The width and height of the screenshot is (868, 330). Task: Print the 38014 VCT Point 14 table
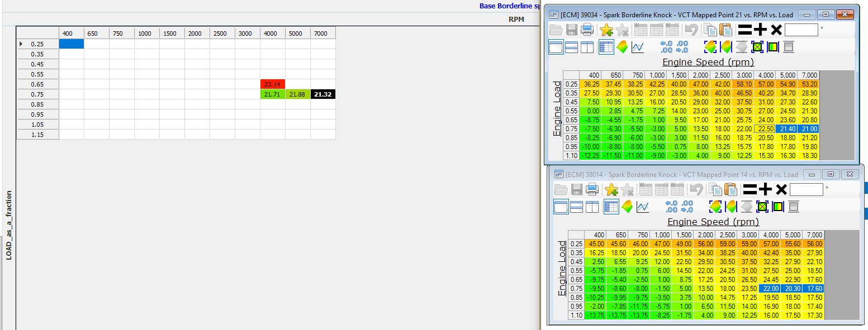point(592,190)
